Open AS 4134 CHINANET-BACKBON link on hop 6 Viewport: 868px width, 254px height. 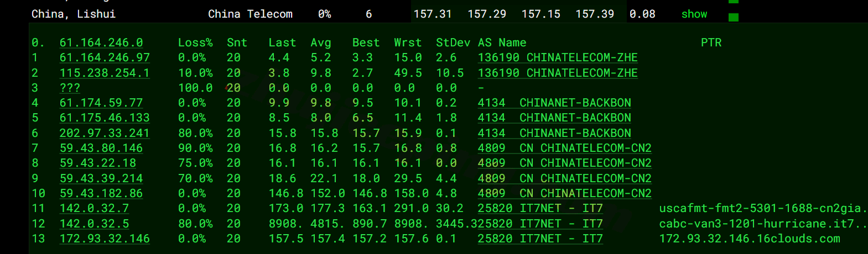pos(554,133)
